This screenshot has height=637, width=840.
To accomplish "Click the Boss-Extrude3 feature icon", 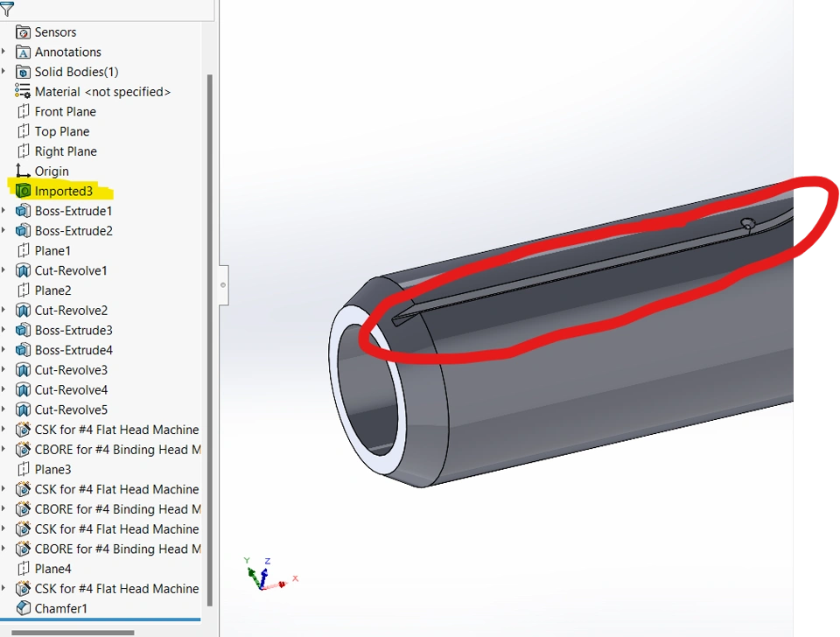I will pos(23,330).
